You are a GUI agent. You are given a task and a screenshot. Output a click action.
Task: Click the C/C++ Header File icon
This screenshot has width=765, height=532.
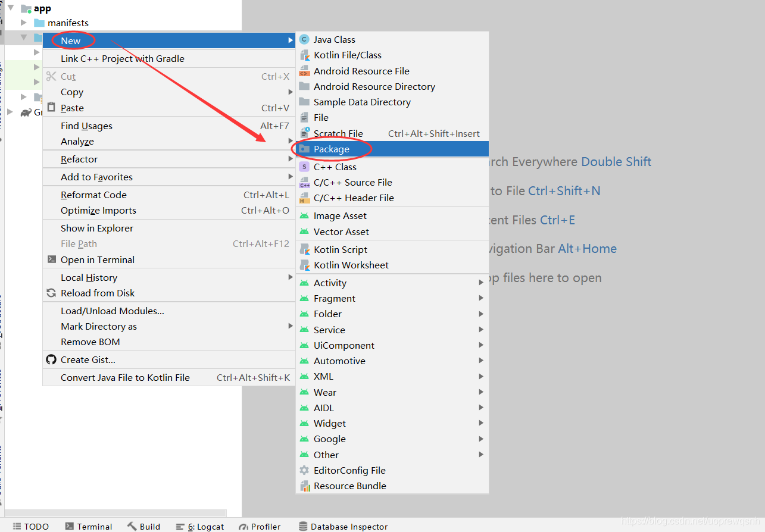304,198
